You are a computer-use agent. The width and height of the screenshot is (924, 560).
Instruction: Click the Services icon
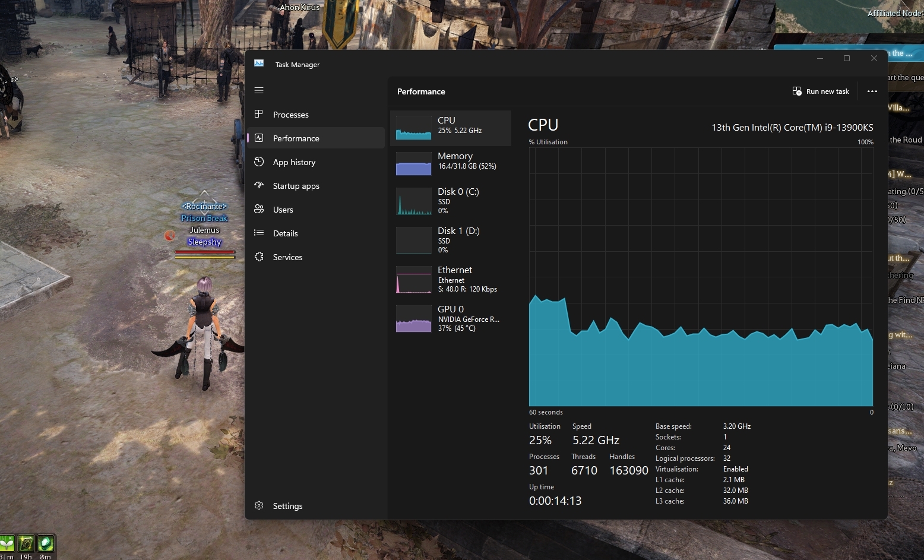(x=259, y=257)
